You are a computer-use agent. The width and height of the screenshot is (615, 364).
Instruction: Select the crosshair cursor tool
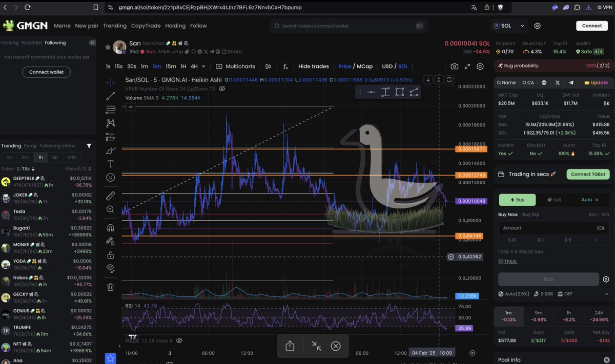(110, 82)
